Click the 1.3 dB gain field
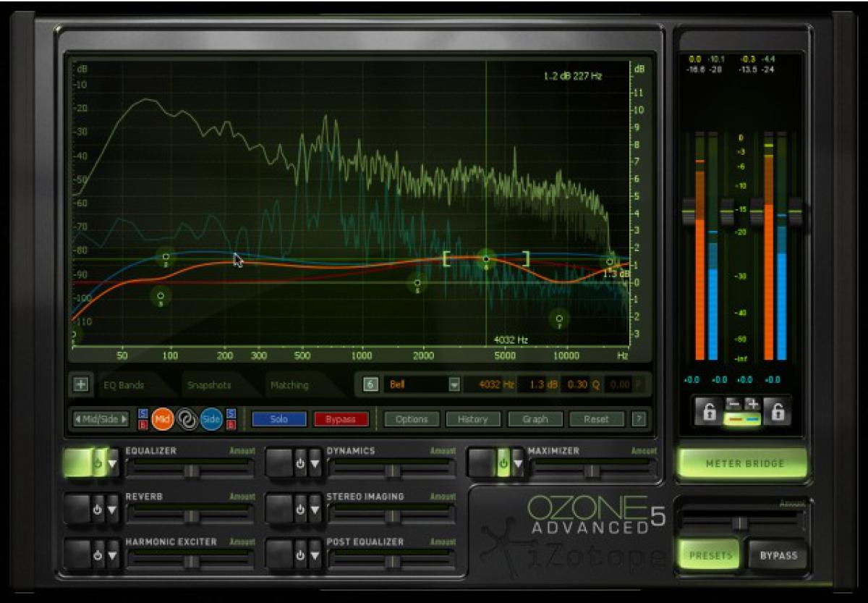The image size is (868, 603). (x=538, y=385)
